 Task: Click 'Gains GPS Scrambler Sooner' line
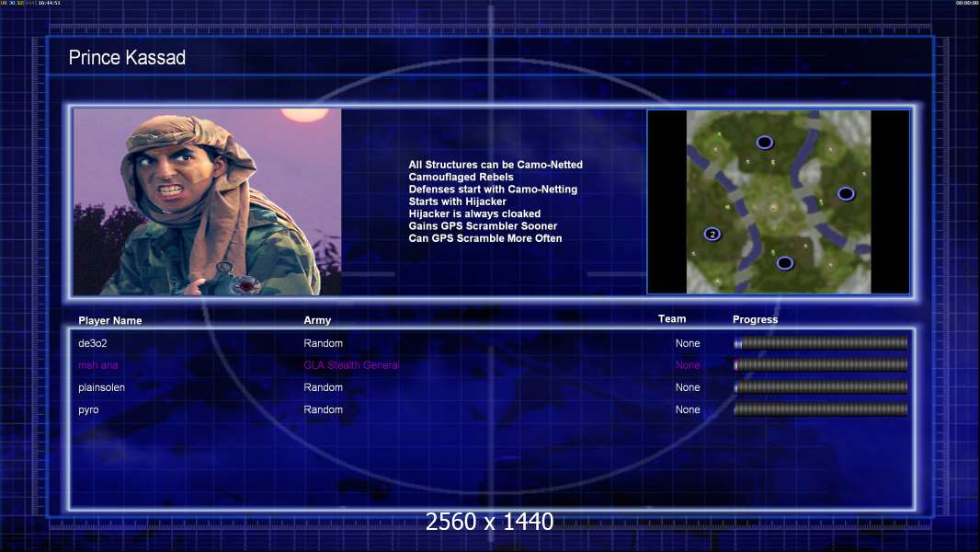click(483, 225)
